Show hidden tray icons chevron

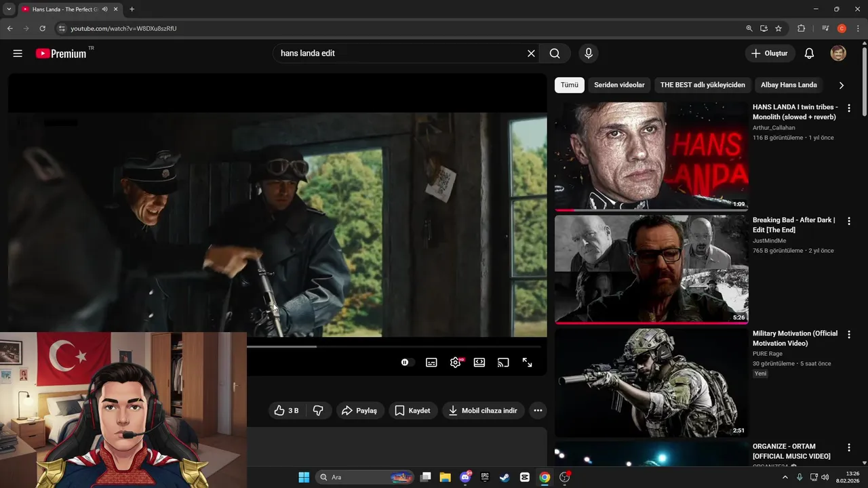tap(785, 477)
